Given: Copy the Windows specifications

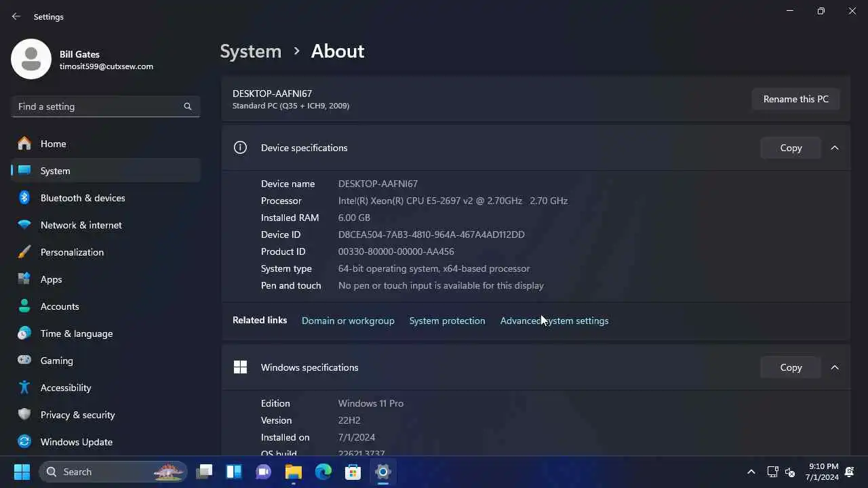Looking at the screenshot, I should pyautogui.click(x=791, y=367).
